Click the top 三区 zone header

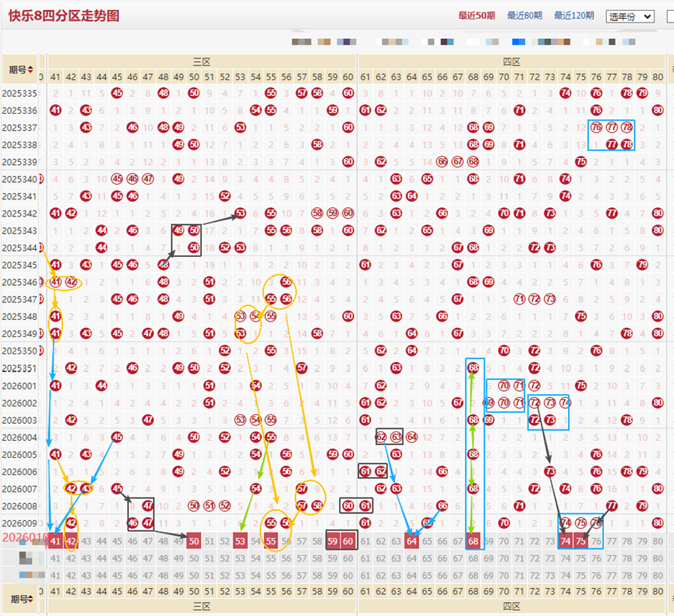pos(202,61)
